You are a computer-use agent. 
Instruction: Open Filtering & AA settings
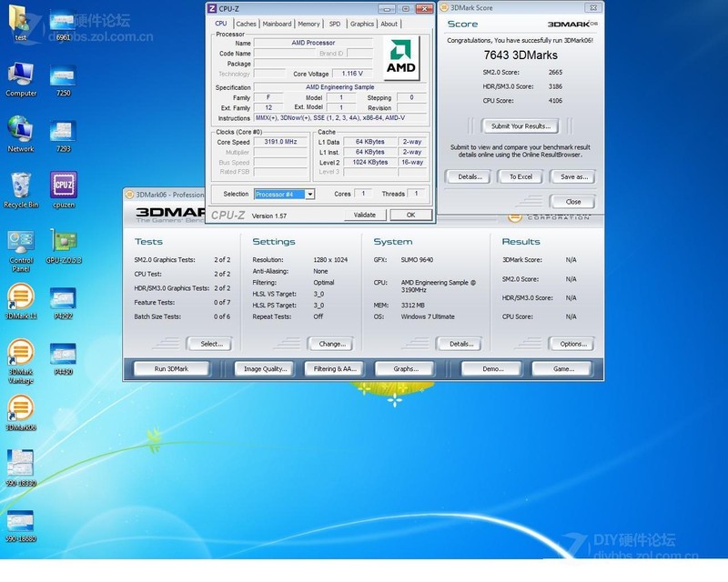(335, 369)
